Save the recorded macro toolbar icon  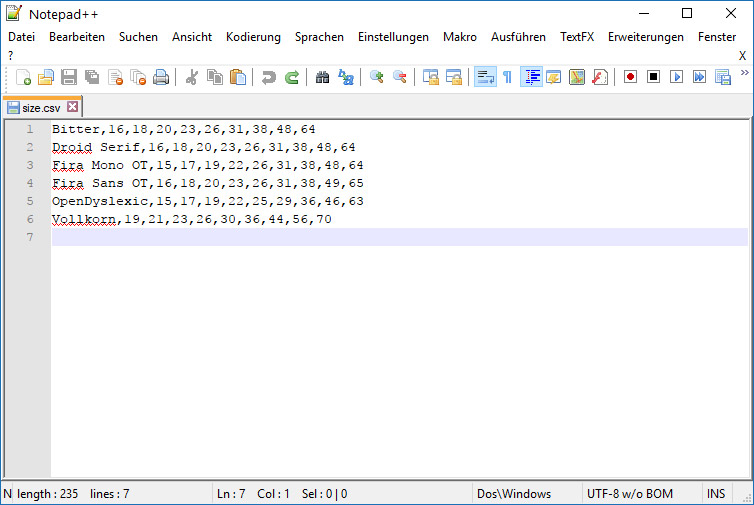pyautogui.click(x=723, y=77)
